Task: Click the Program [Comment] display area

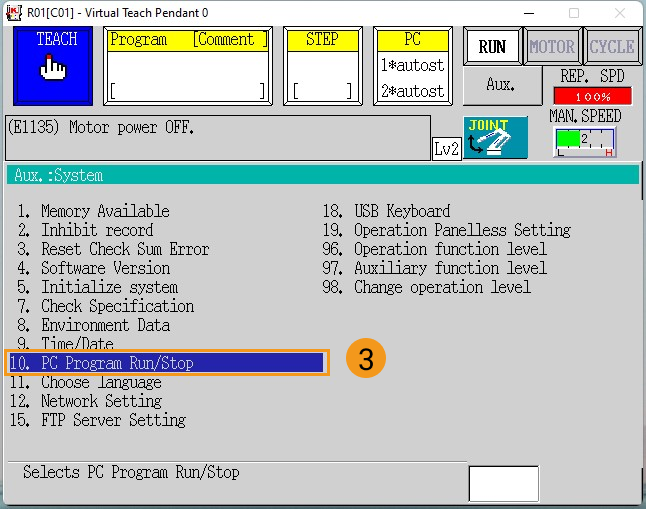Action: (188, 66)
